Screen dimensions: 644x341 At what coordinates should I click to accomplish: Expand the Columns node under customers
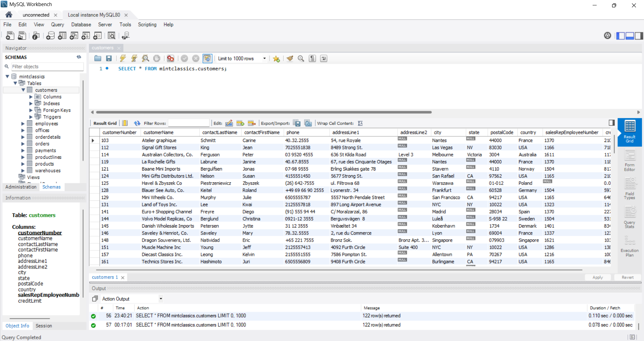pyautogui.click(x=31, y=97)
